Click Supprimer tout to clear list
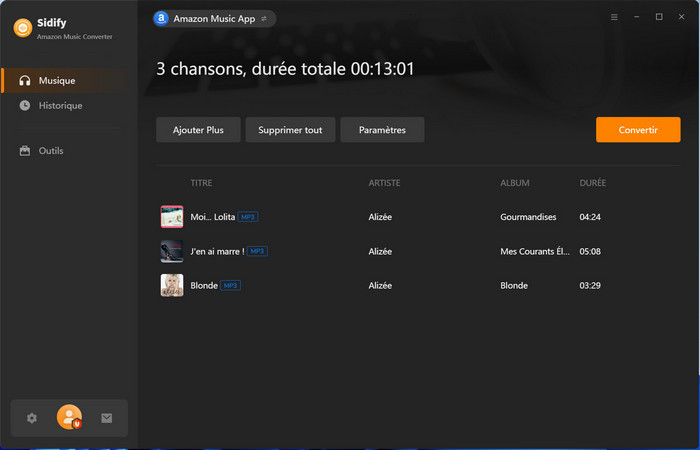This screenshot has height=450, width=700. pyautogui.click(x=290, y=130)
